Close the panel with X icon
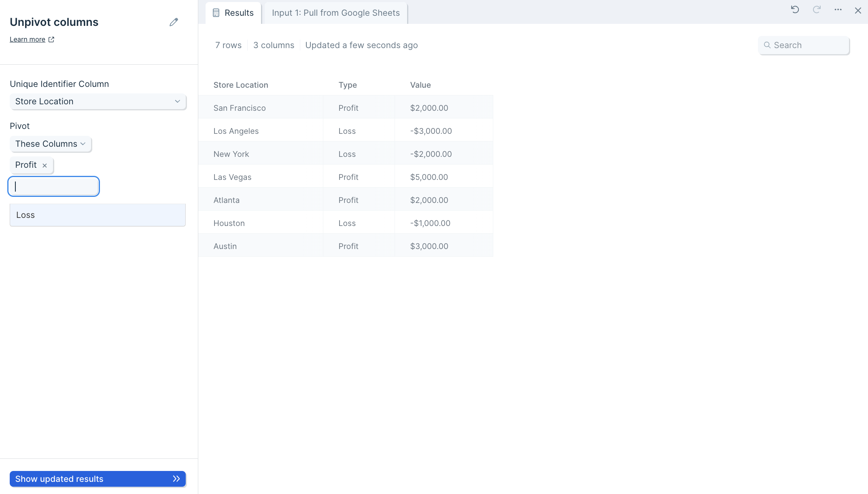868x494 pixels. pos(858,11)
